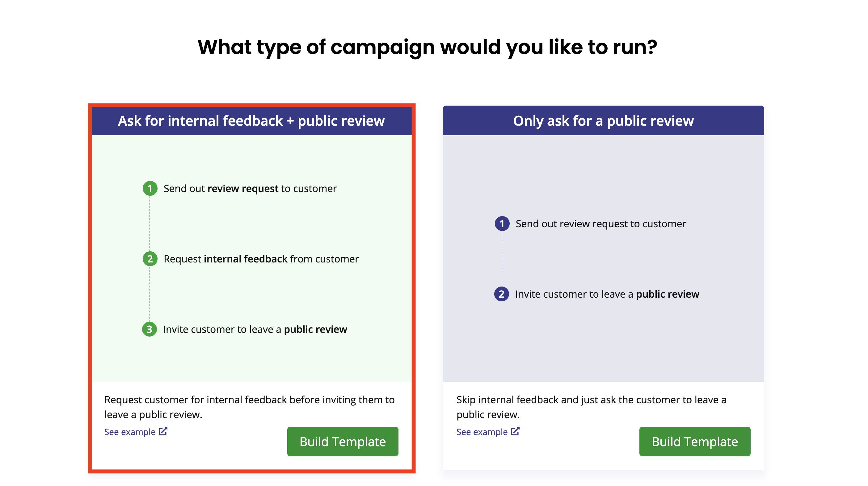Click 'Invite customer' step text in grey card

pyautogui.click(x=607, y=294)
